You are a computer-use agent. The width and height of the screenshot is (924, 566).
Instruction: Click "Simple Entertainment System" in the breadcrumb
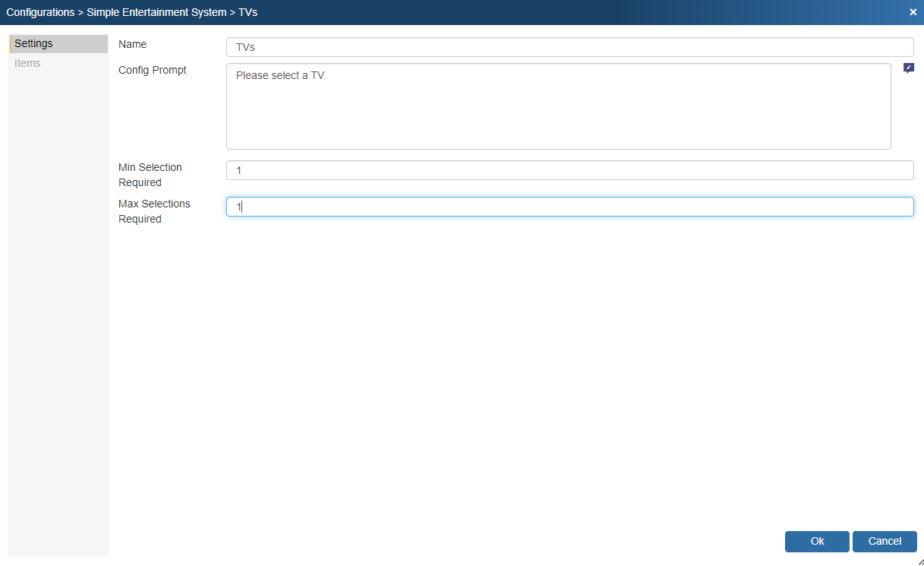(x=156, y=12)
